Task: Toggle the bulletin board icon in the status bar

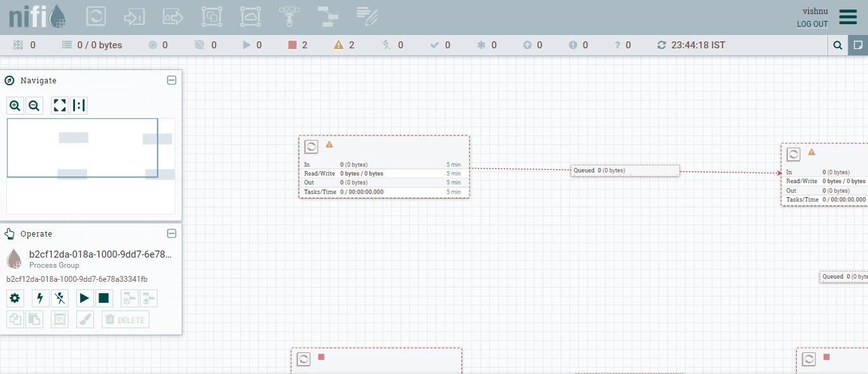Action: click(x=858, y=45)
